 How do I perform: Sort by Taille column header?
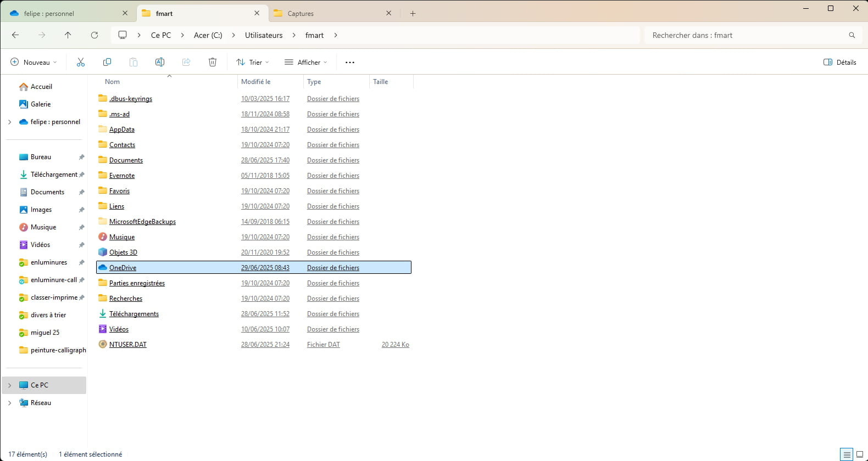tap(381, 82)
